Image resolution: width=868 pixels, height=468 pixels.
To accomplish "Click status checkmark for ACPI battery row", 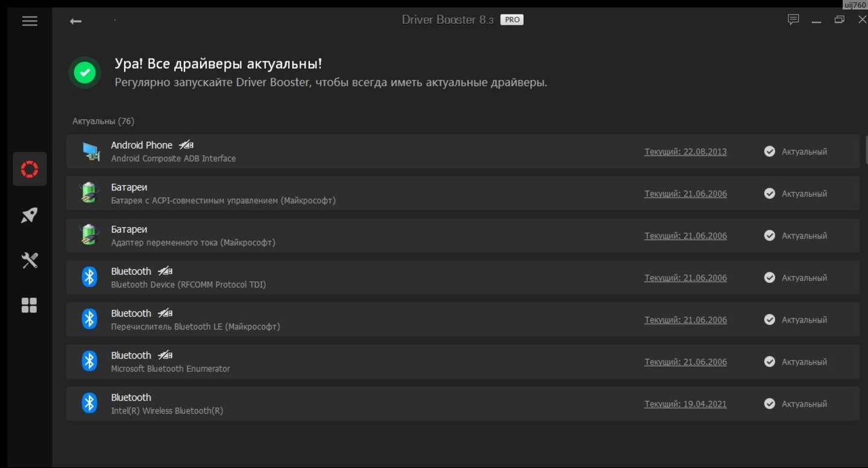I will (x=770, y=194).
